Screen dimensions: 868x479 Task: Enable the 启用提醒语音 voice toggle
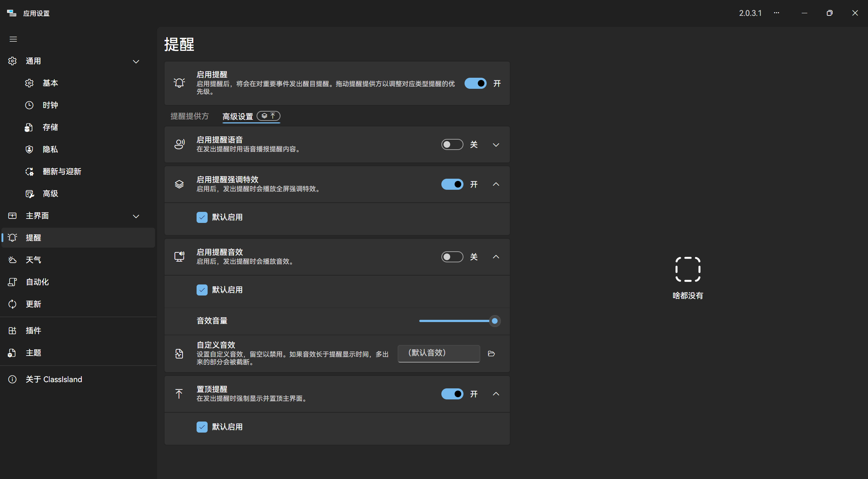point(452,144)
